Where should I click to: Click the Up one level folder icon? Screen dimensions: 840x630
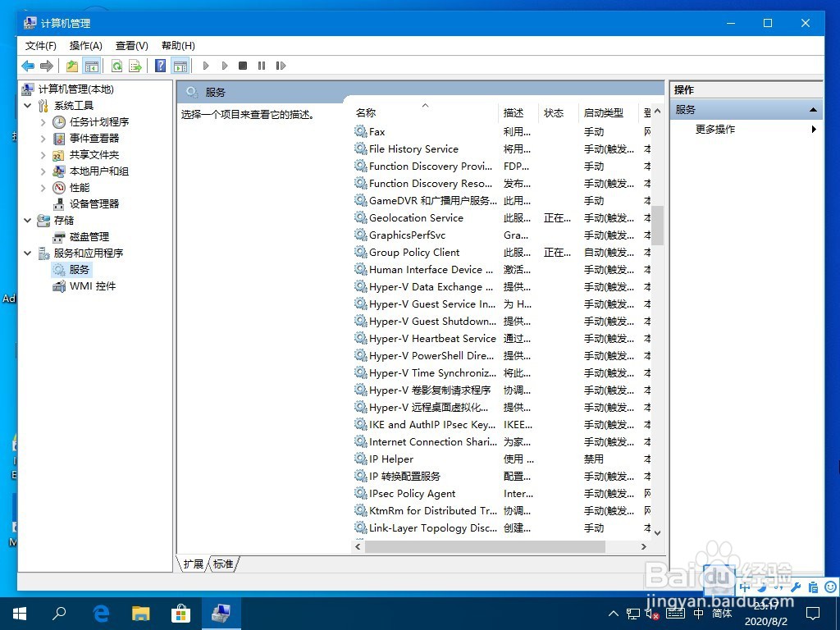pyautogui.click(x=72, y=66)
